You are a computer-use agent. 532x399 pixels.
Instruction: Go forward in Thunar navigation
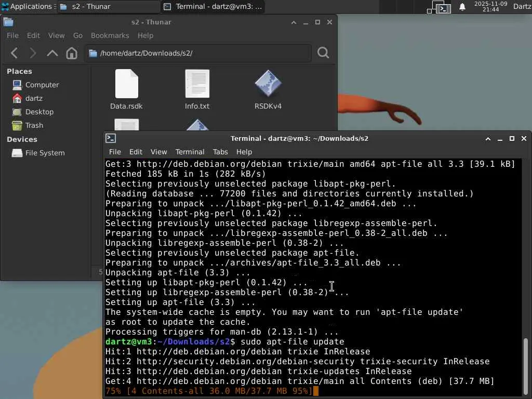coord(33,53)
